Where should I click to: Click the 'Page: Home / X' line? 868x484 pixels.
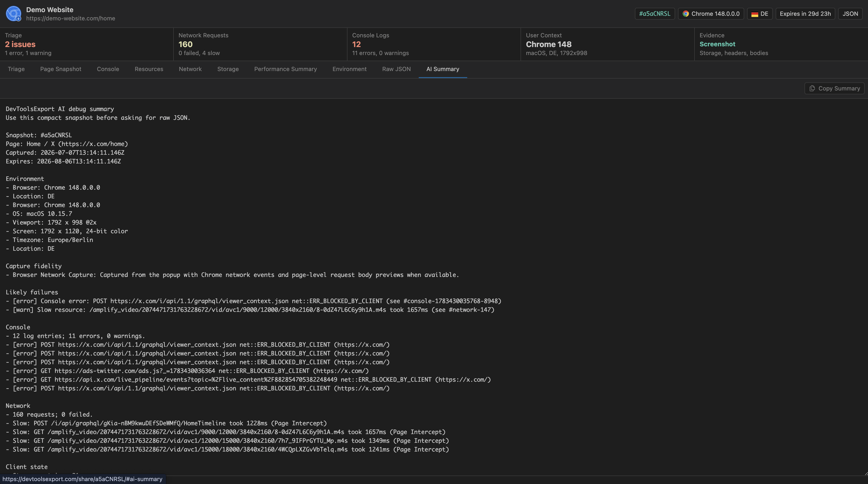pos(67,144)
